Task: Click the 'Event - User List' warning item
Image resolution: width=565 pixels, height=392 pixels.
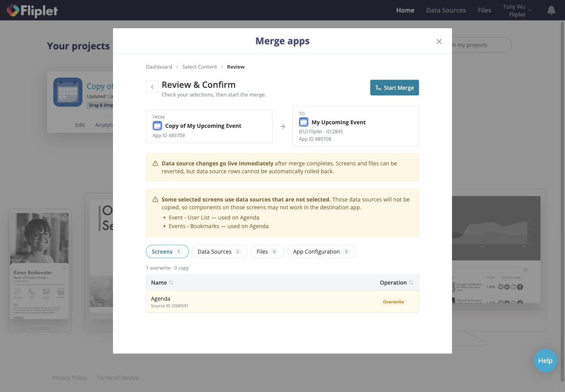Action: pos(214,218)
